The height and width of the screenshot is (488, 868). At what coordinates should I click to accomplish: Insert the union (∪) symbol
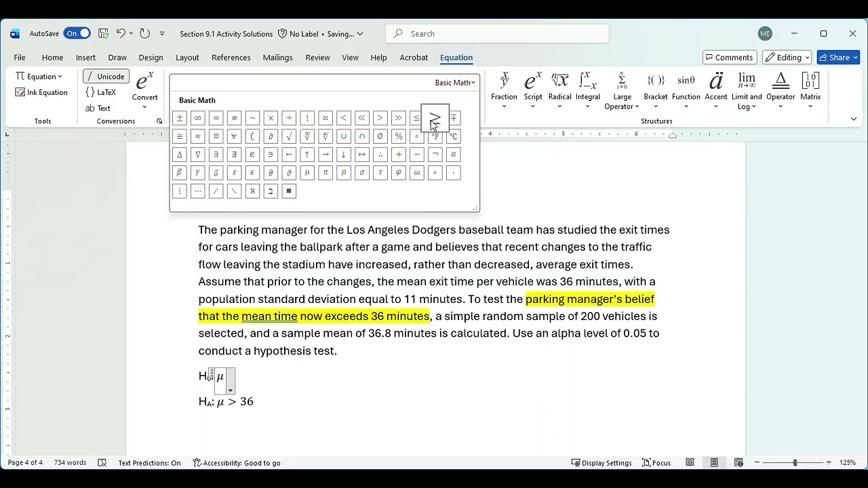(344, 136)
